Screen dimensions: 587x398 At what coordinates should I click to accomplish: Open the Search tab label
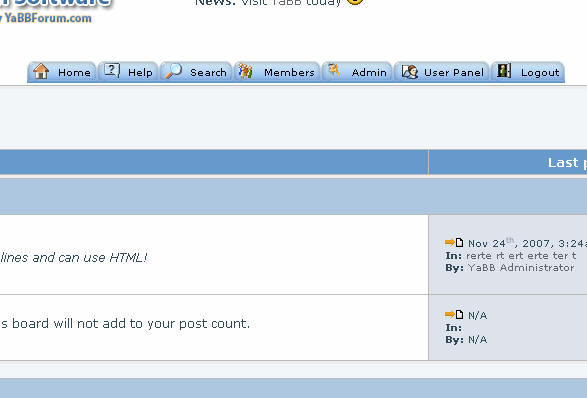(x=208, y=72)
